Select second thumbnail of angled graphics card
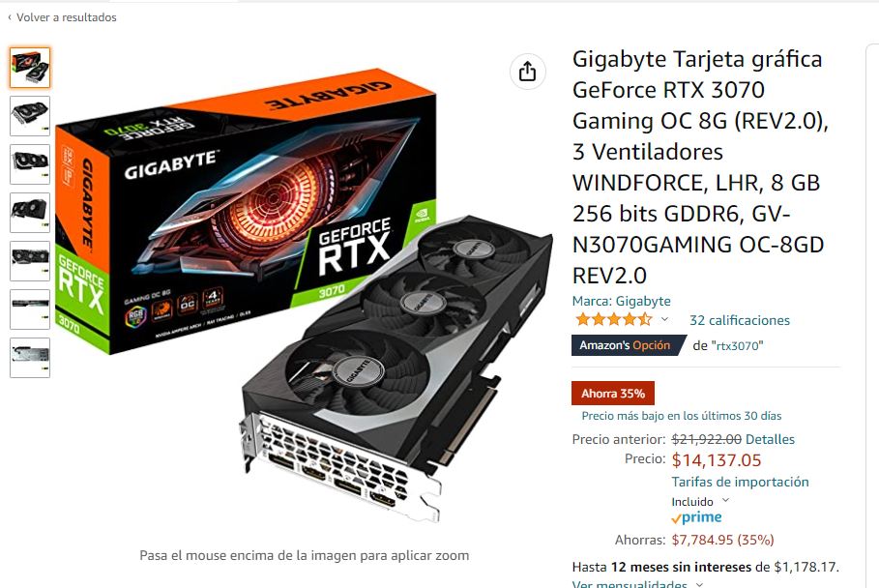 point(30,116)
